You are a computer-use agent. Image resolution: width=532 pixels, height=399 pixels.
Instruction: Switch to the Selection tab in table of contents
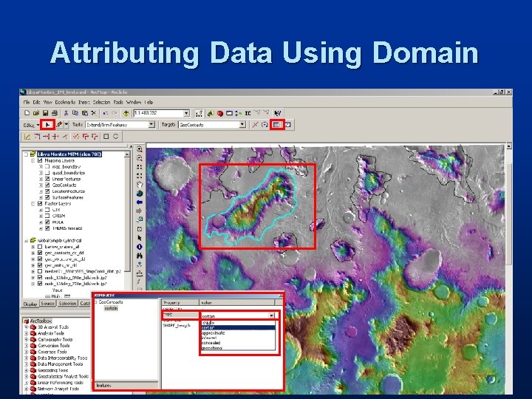pos(67,304)
